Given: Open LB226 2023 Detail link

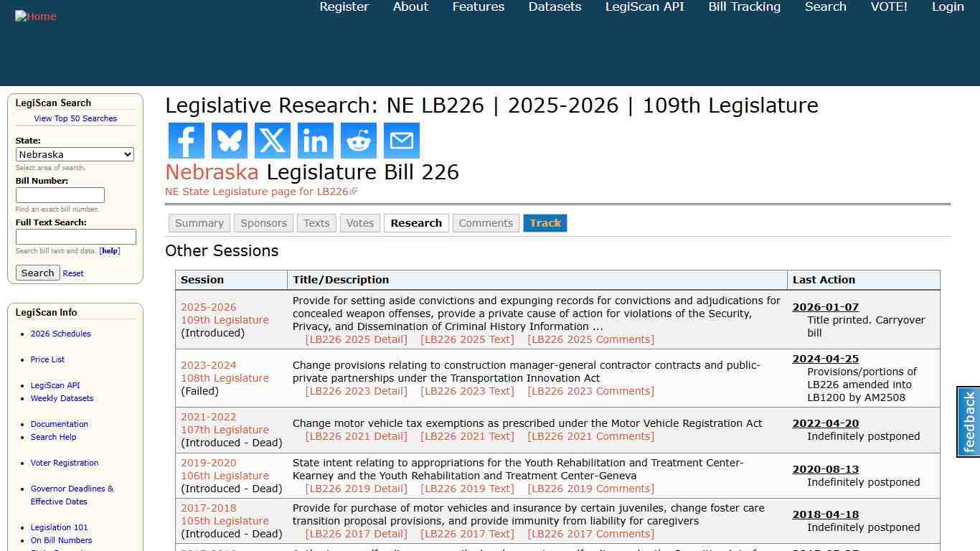Looking at the screenshot, I should (x=357, y=391).
